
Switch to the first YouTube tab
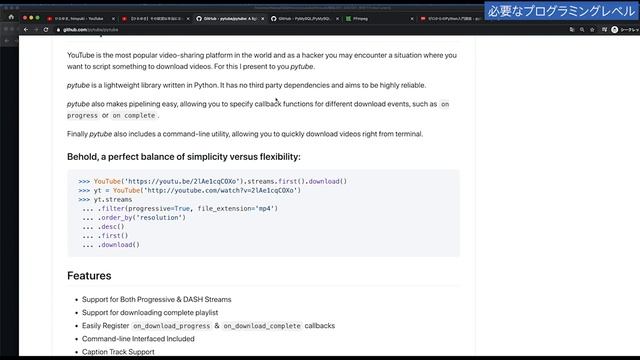click(80, 19)
